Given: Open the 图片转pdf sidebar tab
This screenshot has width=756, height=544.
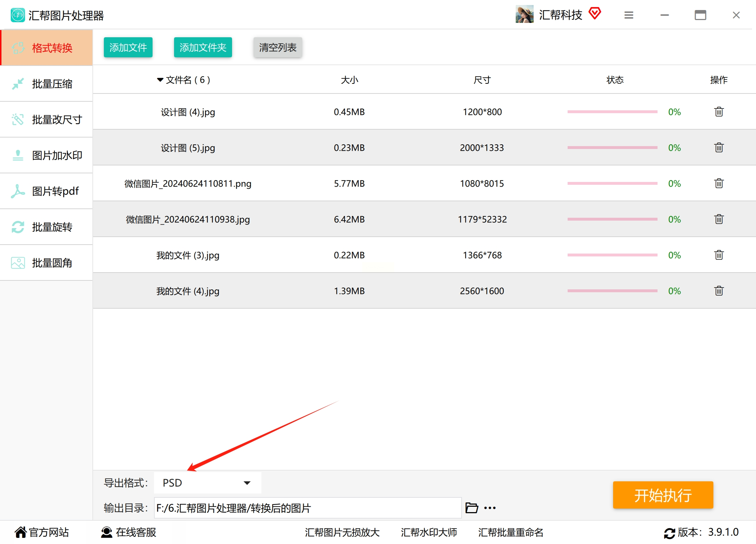Looking at the screenshot, I should [47, 191].
